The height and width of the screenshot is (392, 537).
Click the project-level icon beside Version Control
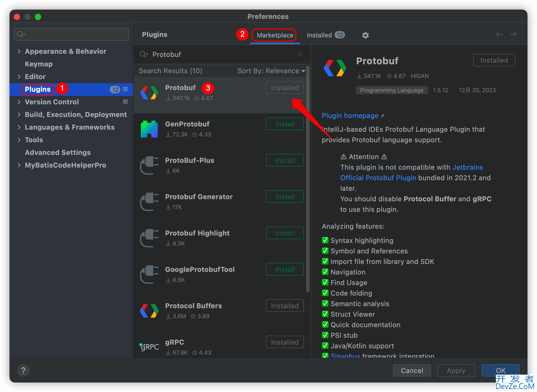(x=126, y=102)
